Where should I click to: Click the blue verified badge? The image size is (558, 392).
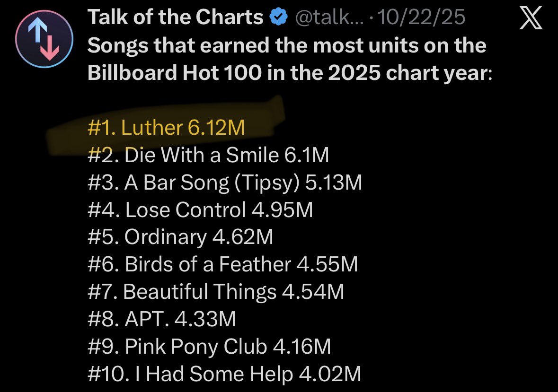[x=279, y=17]
